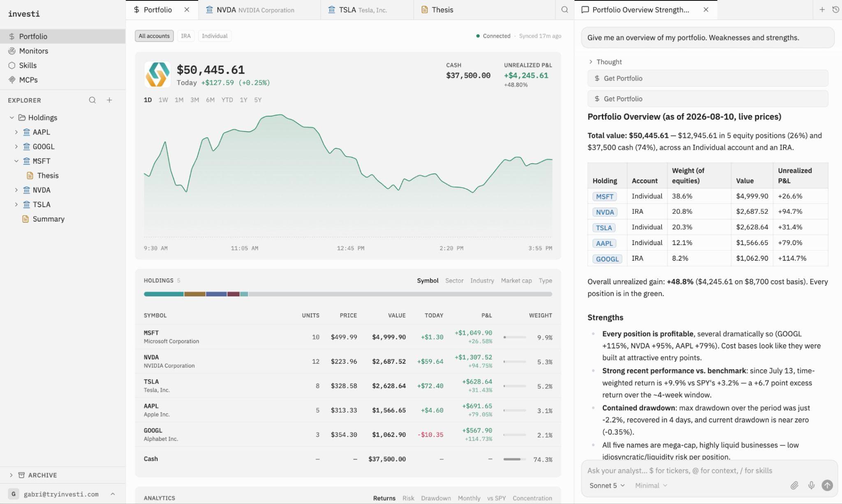Set chart range to 1Y
842x504 pixels.
[243, 100]
